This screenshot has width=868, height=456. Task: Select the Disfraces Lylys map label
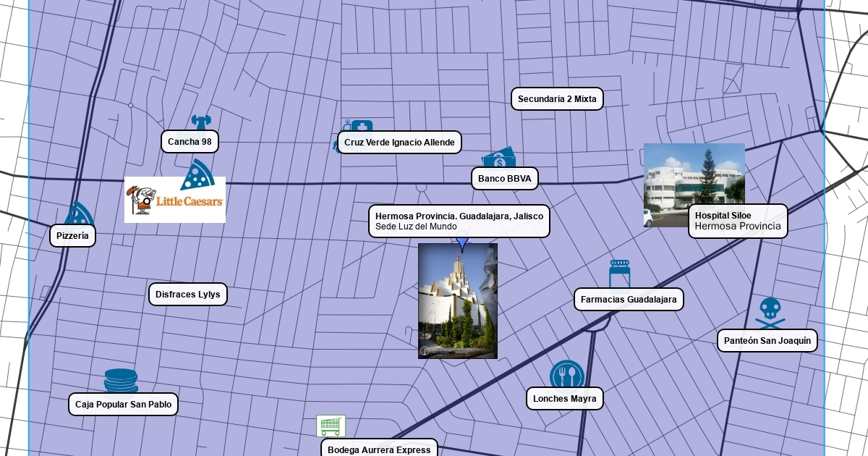[x=188, y=295]
